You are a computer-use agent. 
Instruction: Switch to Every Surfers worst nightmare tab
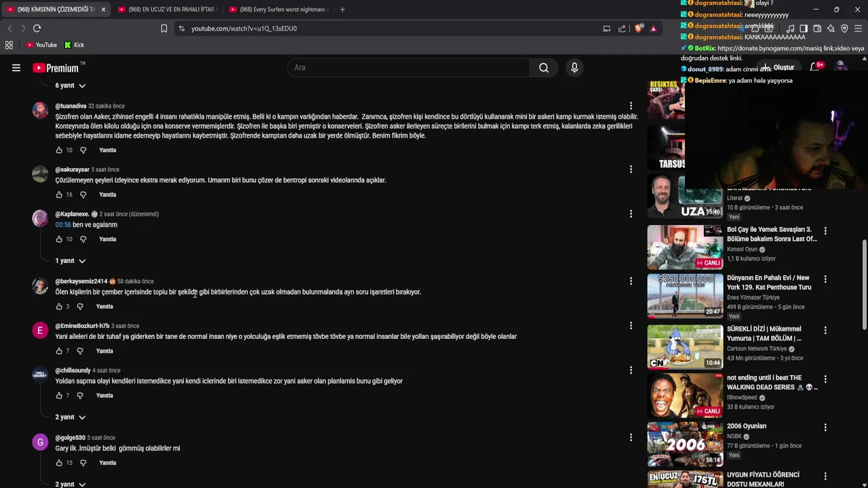click(x=279, y=9)
